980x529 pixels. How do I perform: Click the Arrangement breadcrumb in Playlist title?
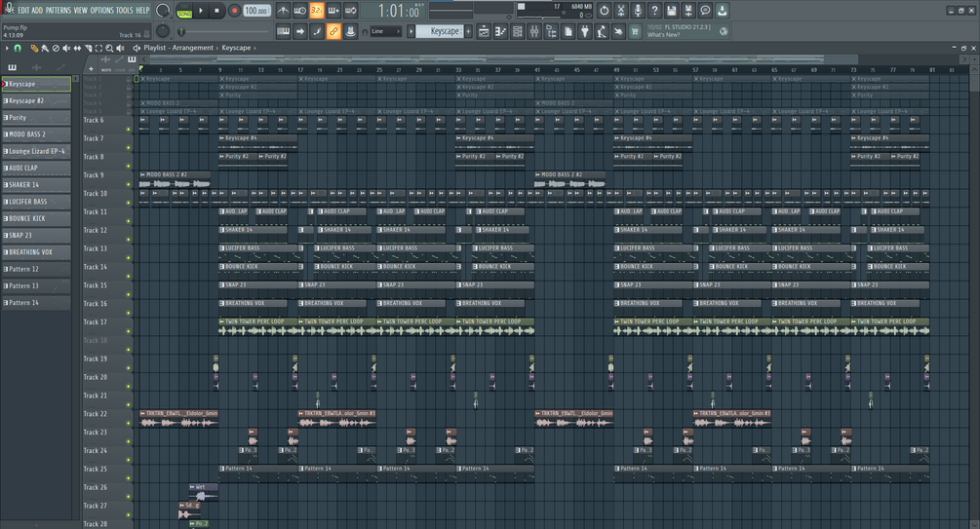(x=193, y=48)
